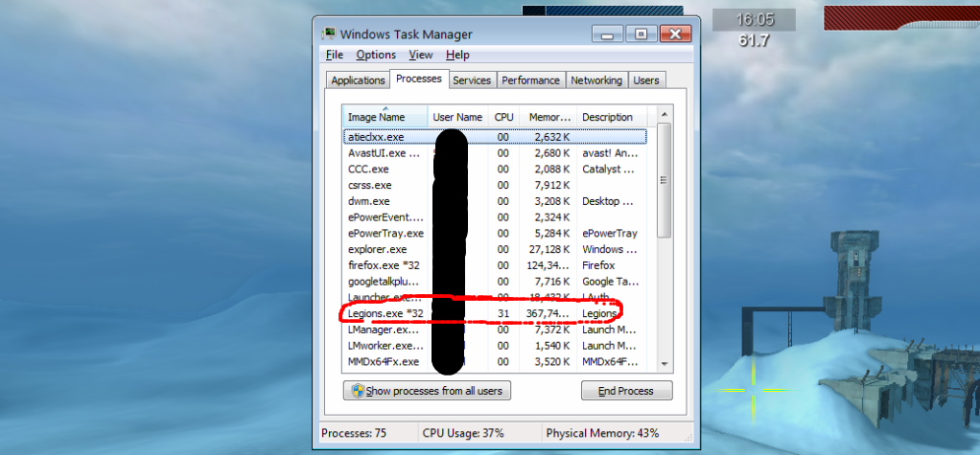
Task: Sort by Description column header
Action: [x=611, y=117]
